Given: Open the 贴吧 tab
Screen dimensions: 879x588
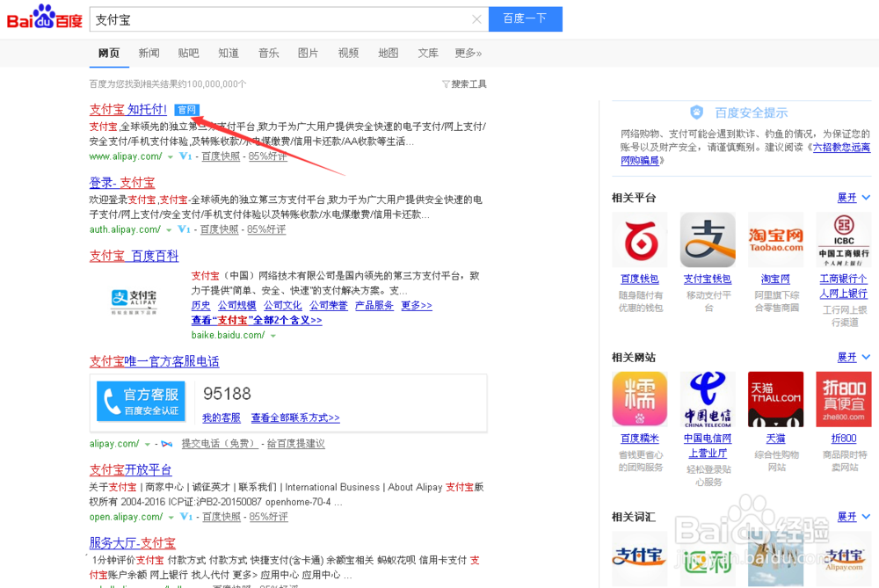Looking at the screenshot, I should pos(188,54).
